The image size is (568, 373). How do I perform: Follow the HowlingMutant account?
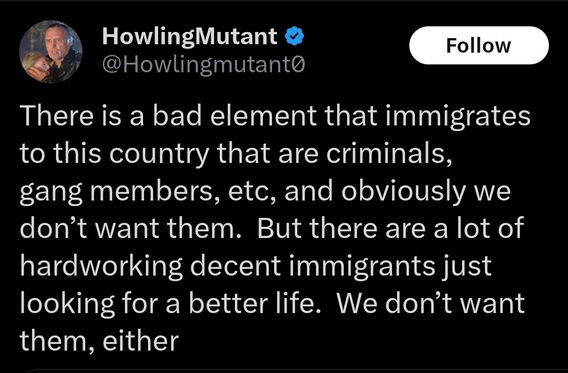pyautogui.click(x=479, y=45)
